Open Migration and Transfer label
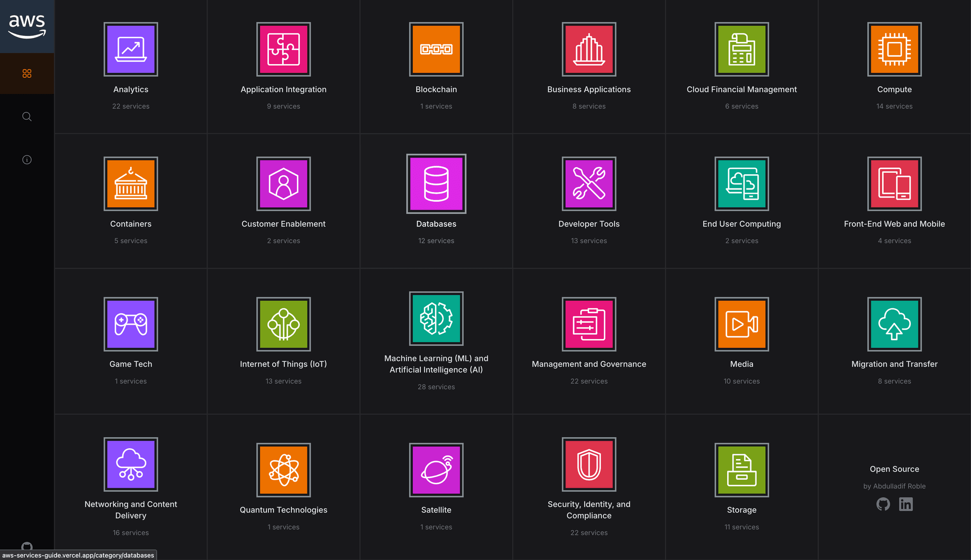Screen dimensions: 971x560 tap(894, 364)
